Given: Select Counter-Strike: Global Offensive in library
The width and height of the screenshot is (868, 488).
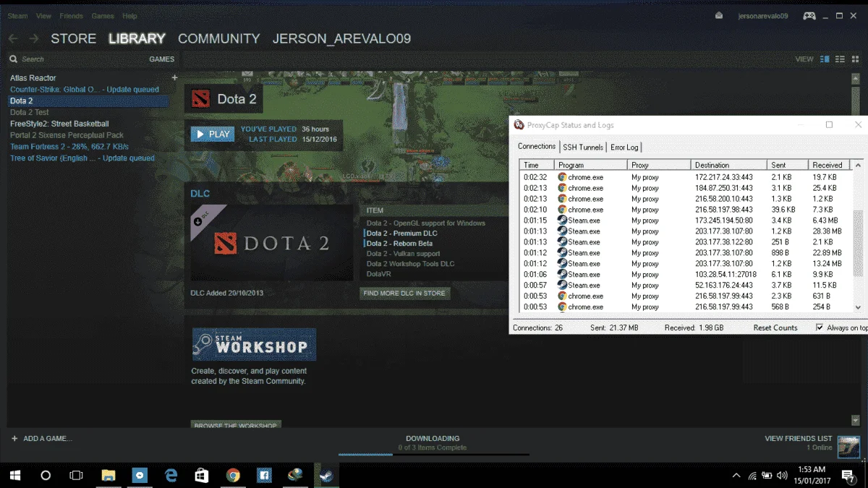Looking at the screenshot, I should [84, 89].
